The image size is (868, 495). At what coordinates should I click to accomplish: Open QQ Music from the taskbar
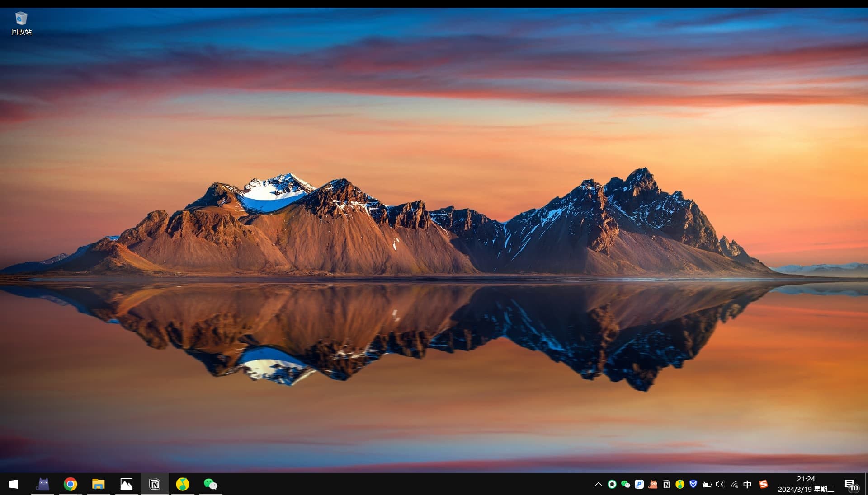pos(183,484)
